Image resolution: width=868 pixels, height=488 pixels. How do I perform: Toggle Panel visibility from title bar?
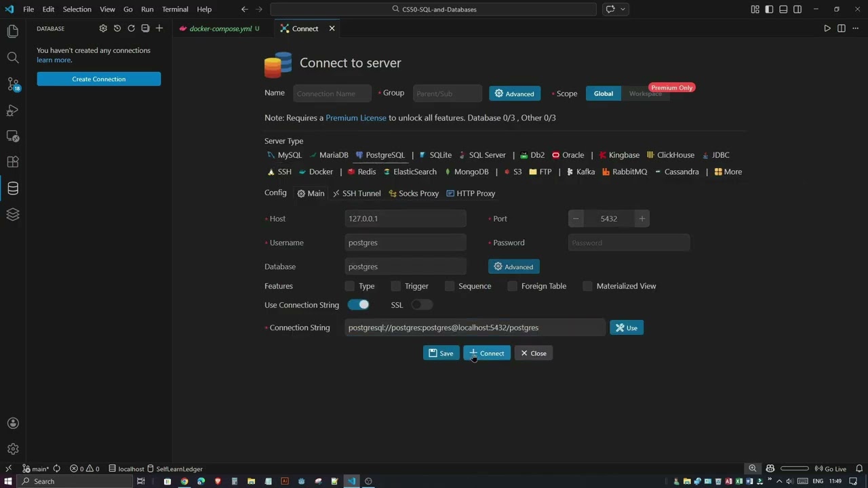(783, 9)
